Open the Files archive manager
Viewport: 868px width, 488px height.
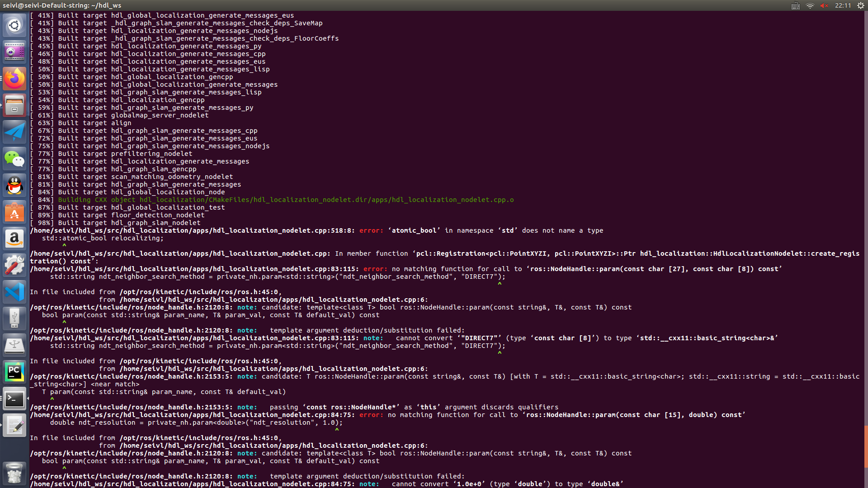14,105
